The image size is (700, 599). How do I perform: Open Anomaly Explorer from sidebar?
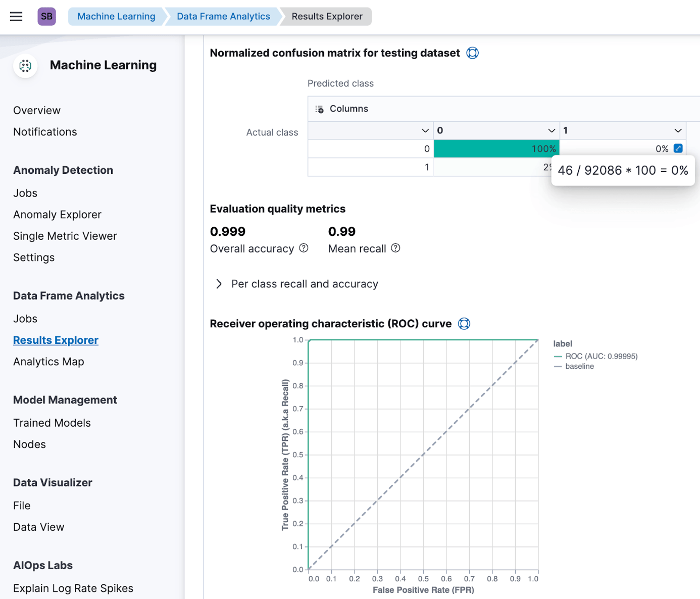point(57,215)
